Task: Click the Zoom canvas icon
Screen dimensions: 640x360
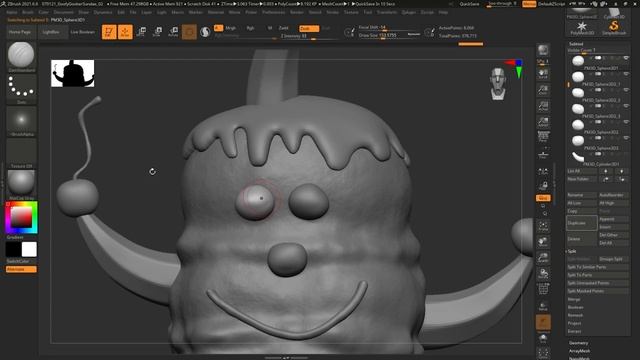Action: pyautogui.click(x=543, y=90)
